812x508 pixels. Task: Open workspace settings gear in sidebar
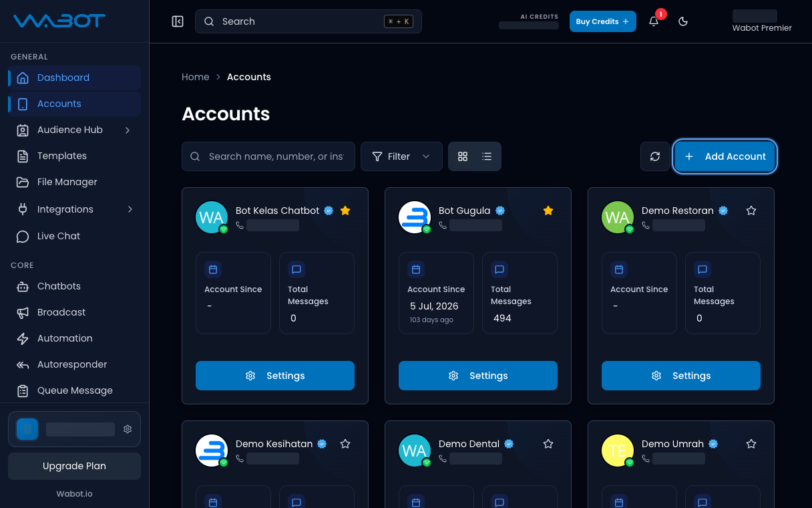pyautogui.click(x=128, y=429)
